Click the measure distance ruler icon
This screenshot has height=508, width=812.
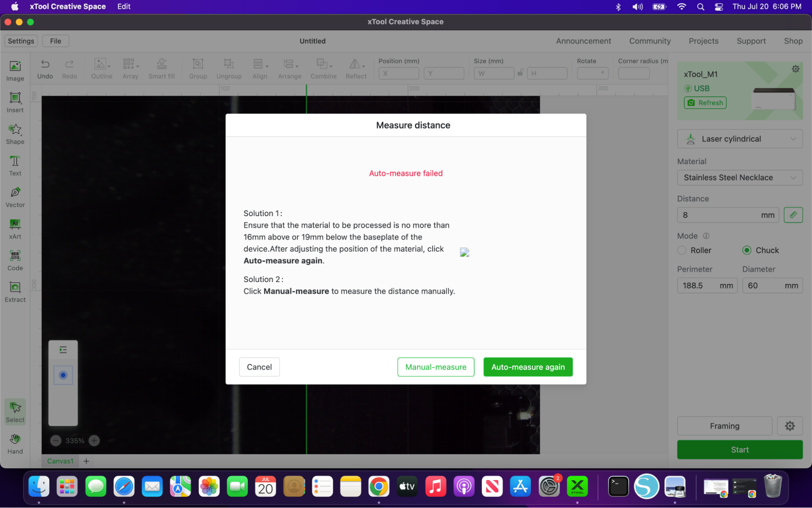pos(793,215)
